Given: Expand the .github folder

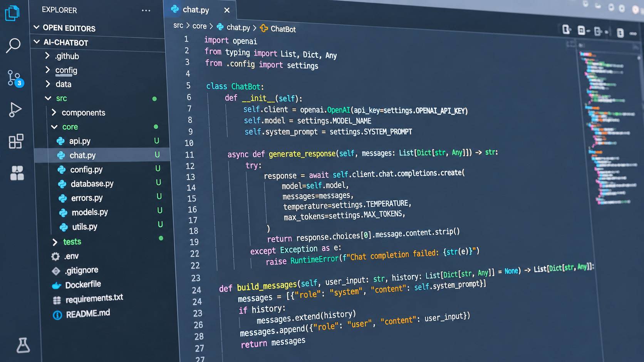Looking at the screenshot, I should click(47, 56).
